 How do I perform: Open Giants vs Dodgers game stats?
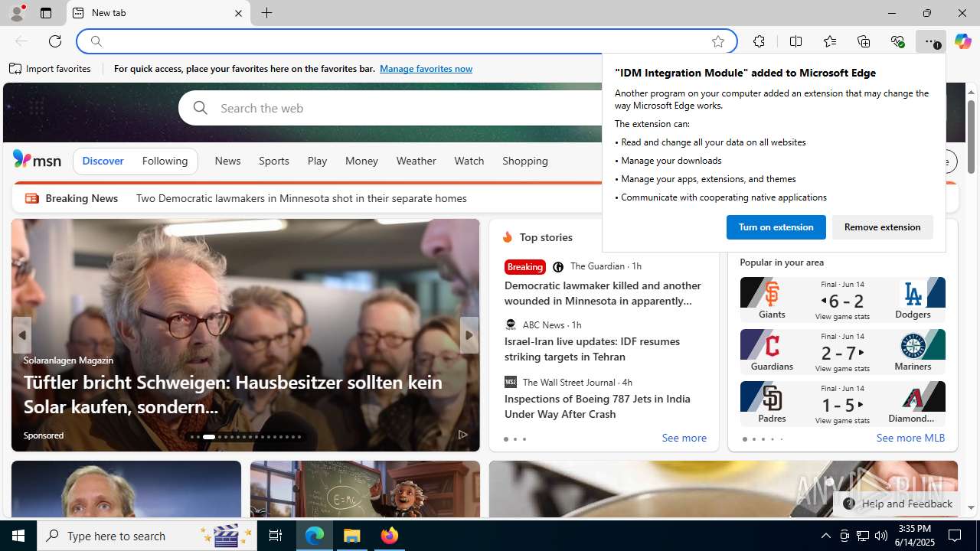coord(842,299)
